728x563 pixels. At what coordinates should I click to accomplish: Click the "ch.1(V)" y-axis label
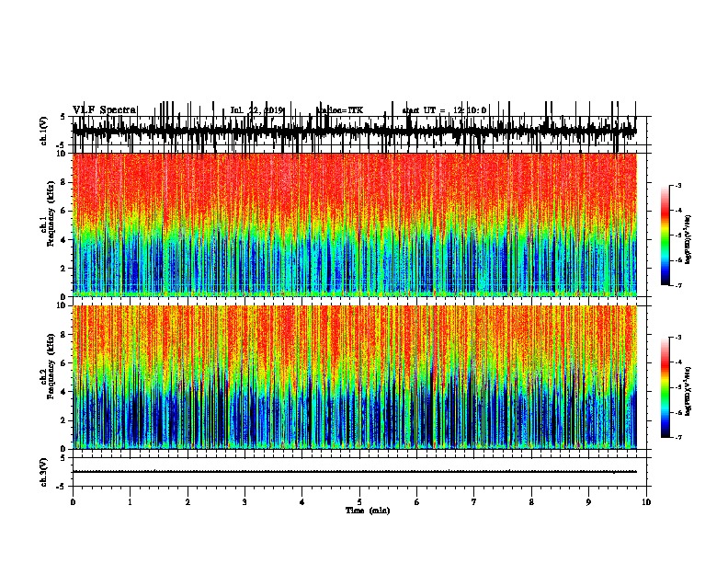tap(43, 131)
